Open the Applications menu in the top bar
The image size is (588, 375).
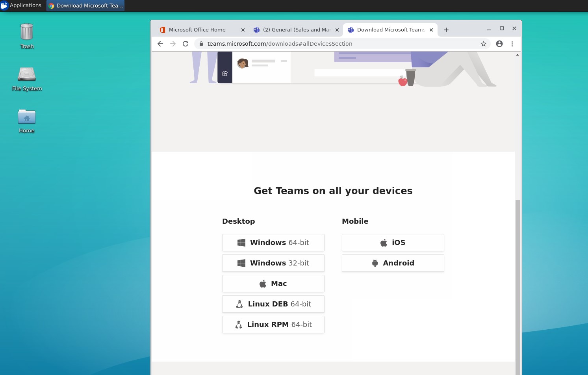coord(22,5)
